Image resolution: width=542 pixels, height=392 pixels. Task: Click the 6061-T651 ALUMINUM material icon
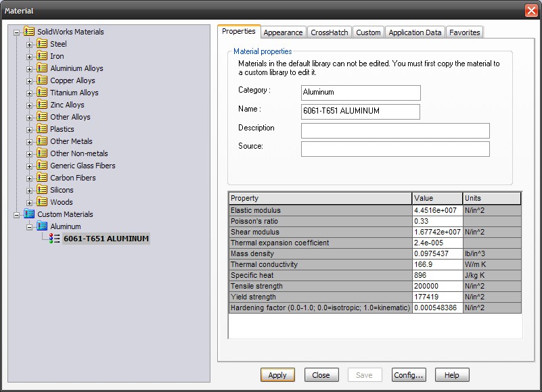click(54, 239)
